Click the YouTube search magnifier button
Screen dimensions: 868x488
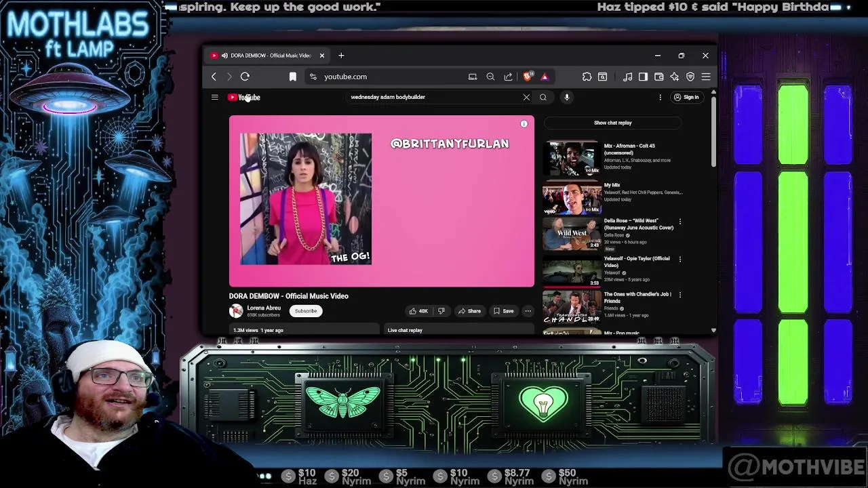[543, 97]
